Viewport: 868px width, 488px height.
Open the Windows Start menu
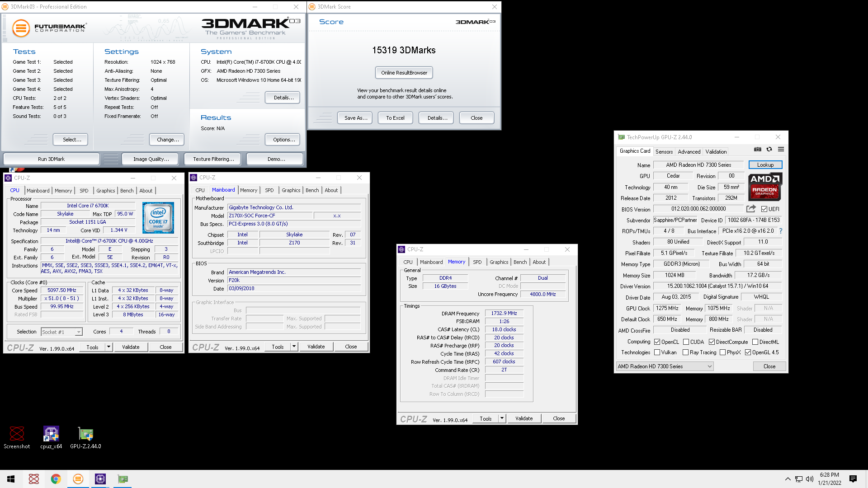coord(11,479)
